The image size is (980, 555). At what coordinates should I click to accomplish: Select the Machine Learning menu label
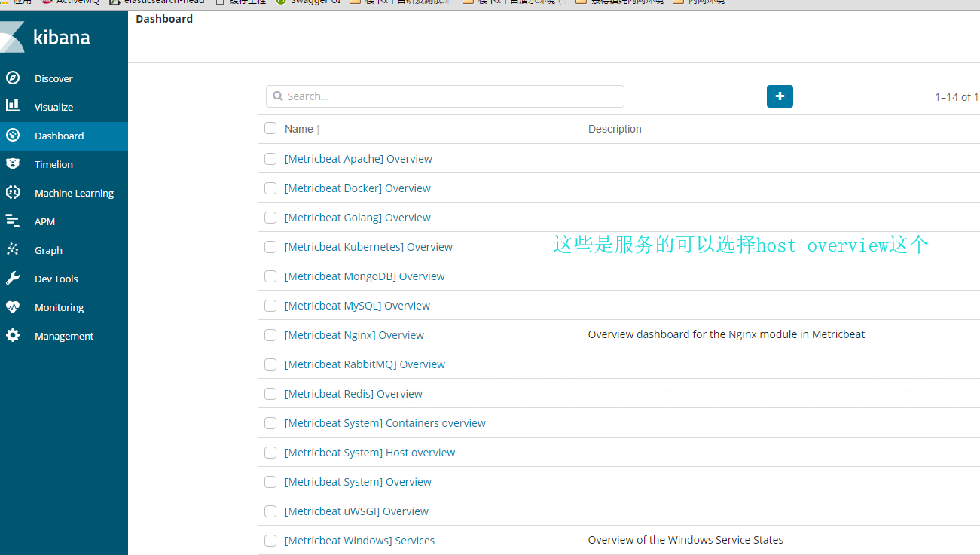[75, 193]
